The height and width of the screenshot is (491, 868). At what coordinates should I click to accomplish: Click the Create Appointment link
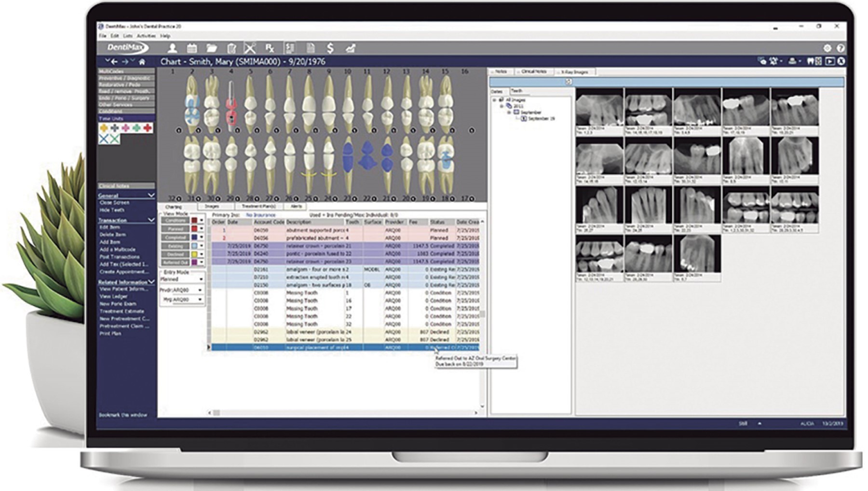(123, 272)
